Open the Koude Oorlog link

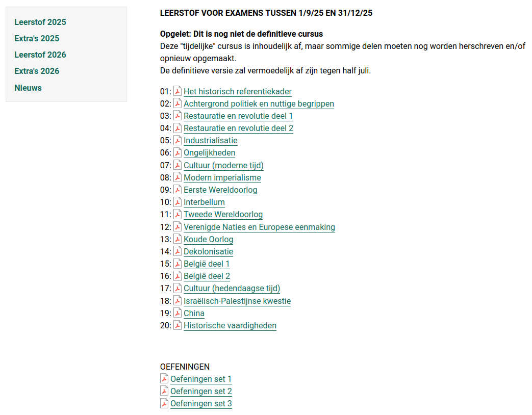[208, 239]
